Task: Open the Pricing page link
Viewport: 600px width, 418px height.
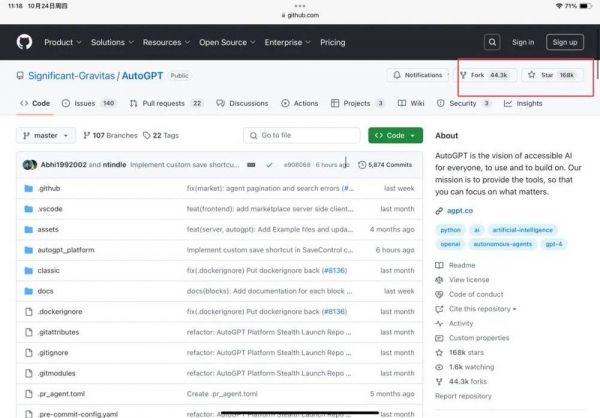Action: pos(332,42)
